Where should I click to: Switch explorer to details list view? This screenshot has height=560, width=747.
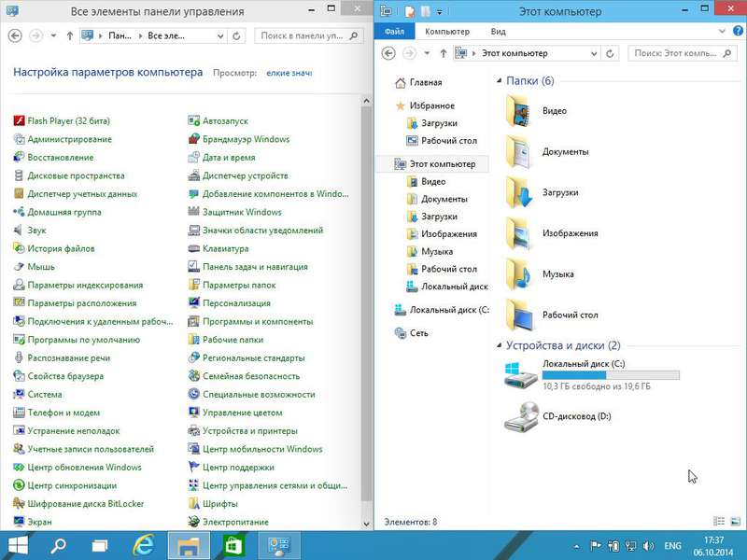(x=719, y=522)
